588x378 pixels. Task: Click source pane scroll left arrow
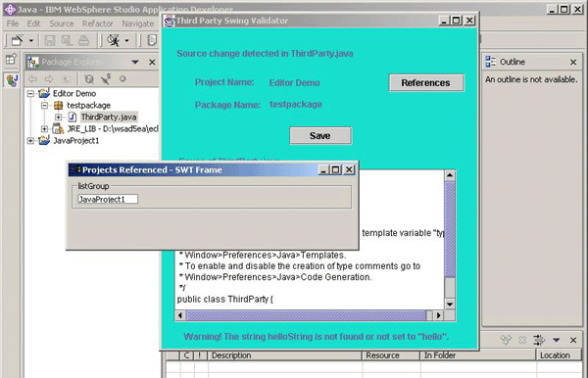click(180, 315)
